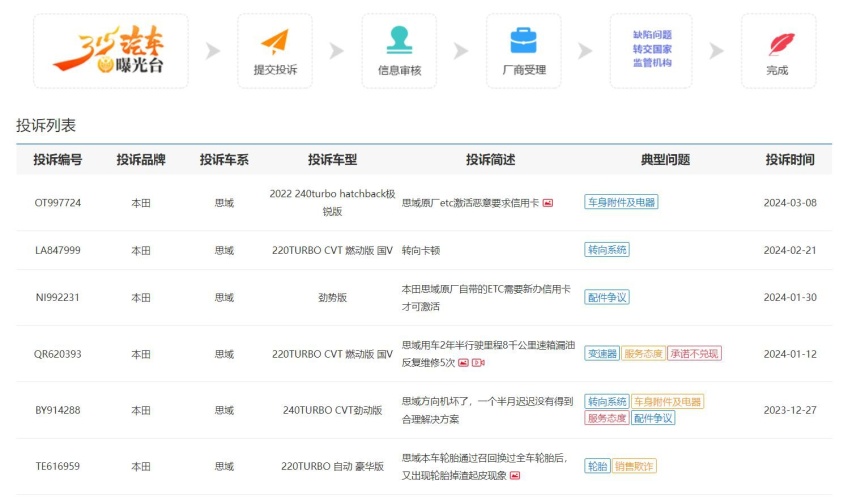Click the 投诉简述 column header
Screen dimensions: 852x497
click(x=490, y=160)
